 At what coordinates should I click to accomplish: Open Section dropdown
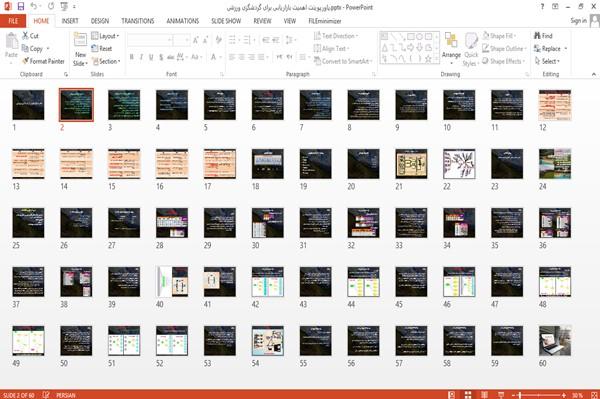pos(106,61)
